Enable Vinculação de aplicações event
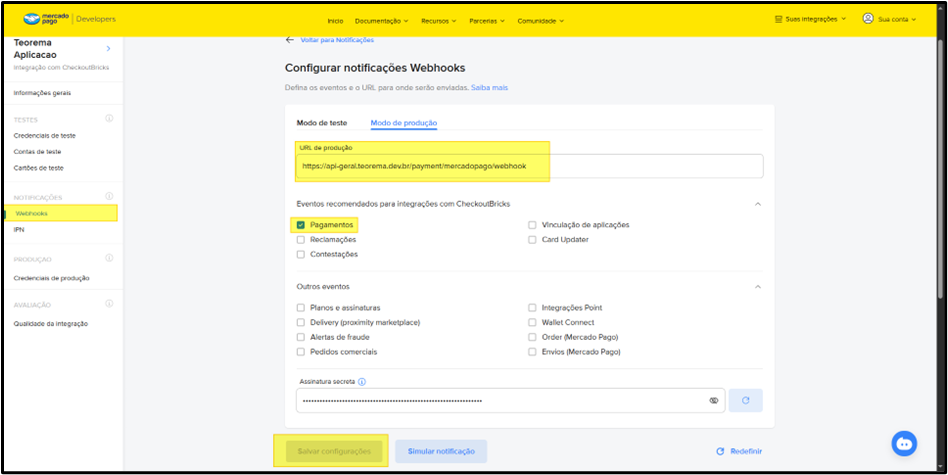Screen dimensions: 948x475 pos(532,225)
